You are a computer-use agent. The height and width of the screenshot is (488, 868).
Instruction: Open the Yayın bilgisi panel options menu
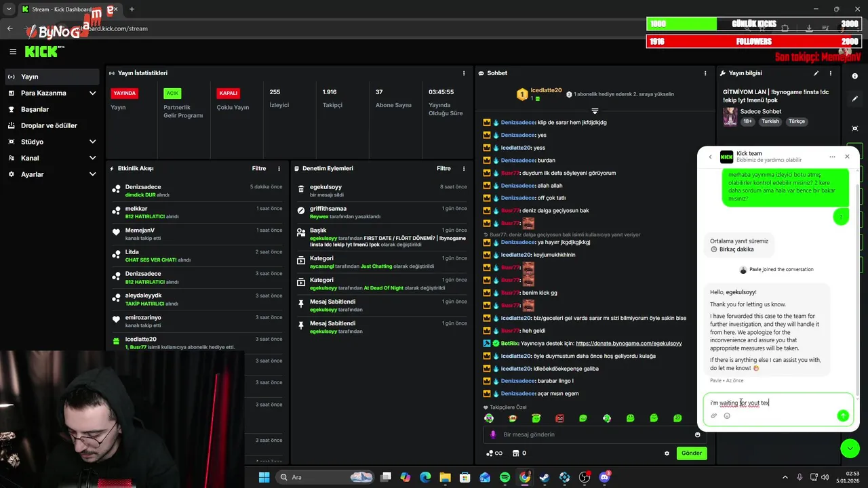tap(831, 73)
